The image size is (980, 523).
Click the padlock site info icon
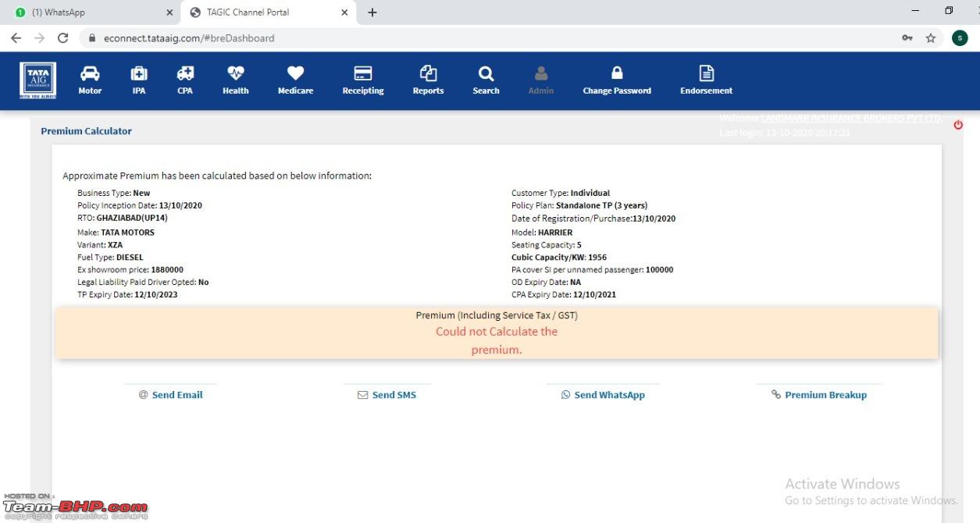[93, 37]
